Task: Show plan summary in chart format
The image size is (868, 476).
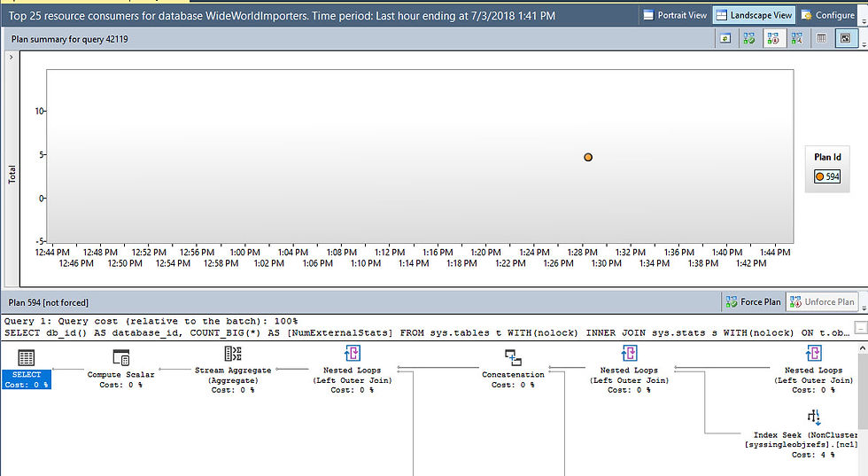Action: coord(846,39)
